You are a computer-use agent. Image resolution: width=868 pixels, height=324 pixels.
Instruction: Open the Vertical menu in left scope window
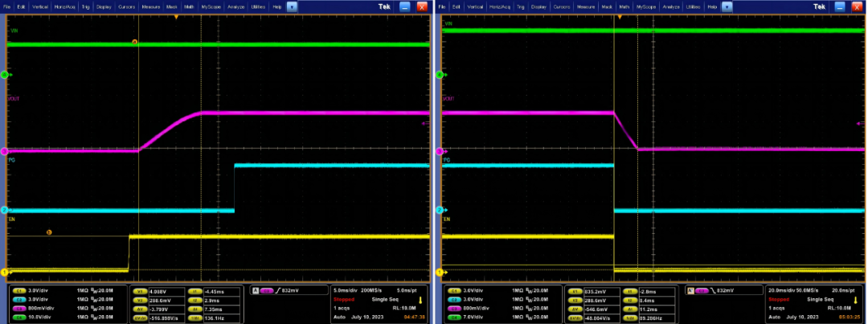click(40, 6)
